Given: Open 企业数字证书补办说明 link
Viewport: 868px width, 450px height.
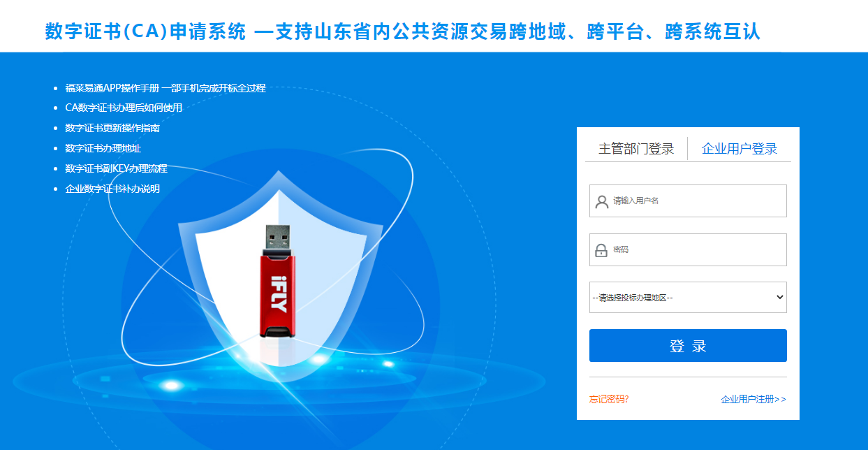Looking at the screenshot, I should coord(112,189).
